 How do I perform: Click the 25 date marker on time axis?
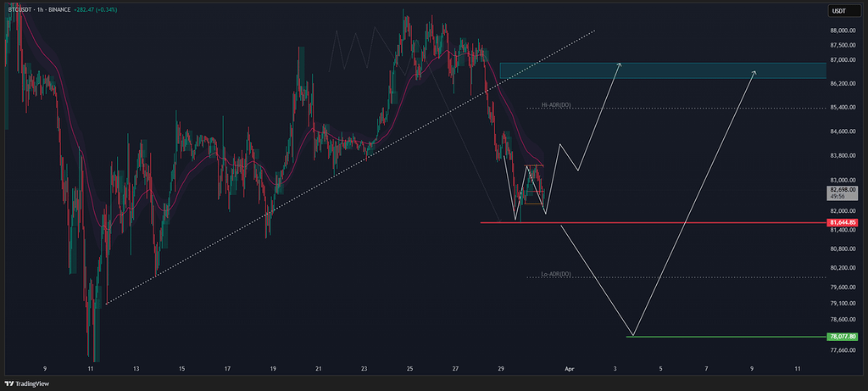click(409, 369)
